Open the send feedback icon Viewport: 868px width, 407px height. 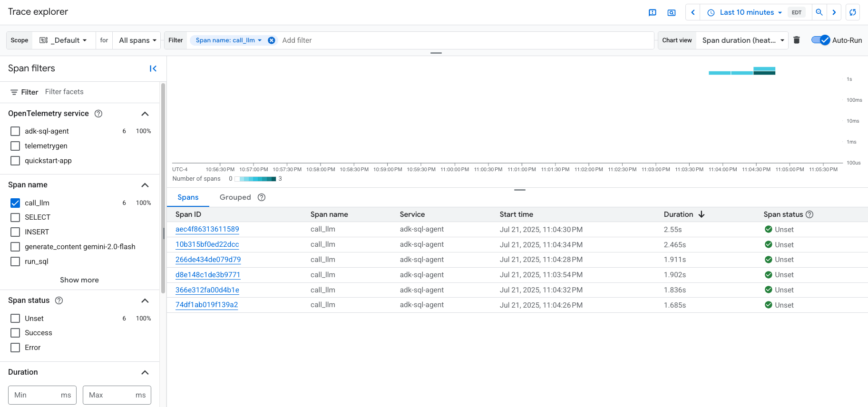[x=653, y=13]
